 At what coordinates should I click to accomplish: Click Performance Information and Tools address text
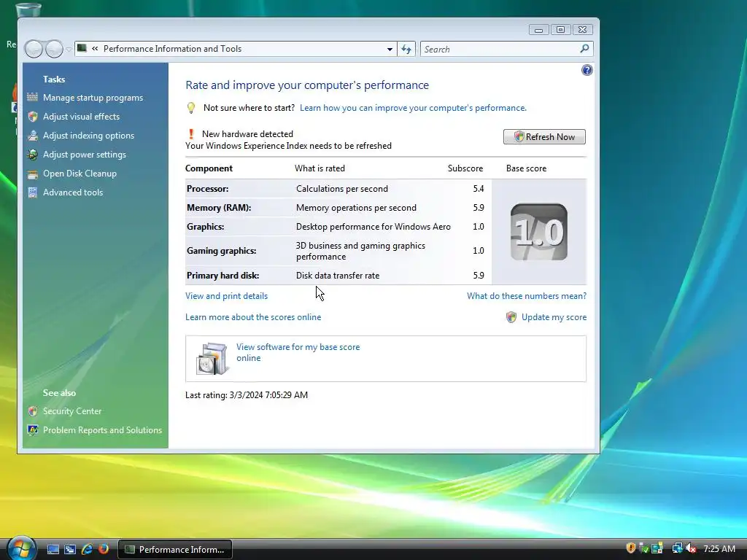coord(172,49)
